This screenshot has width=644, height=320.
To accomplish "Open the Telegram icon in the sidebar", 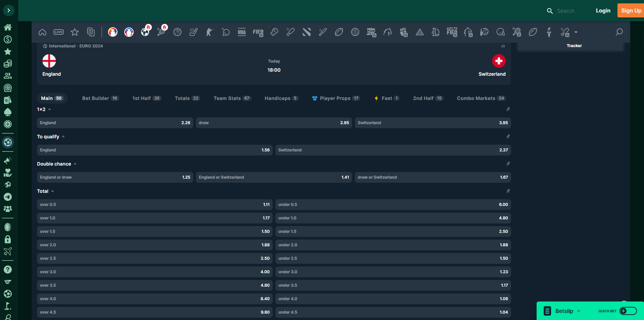I will pyautogui.click(x=8, y=197).
